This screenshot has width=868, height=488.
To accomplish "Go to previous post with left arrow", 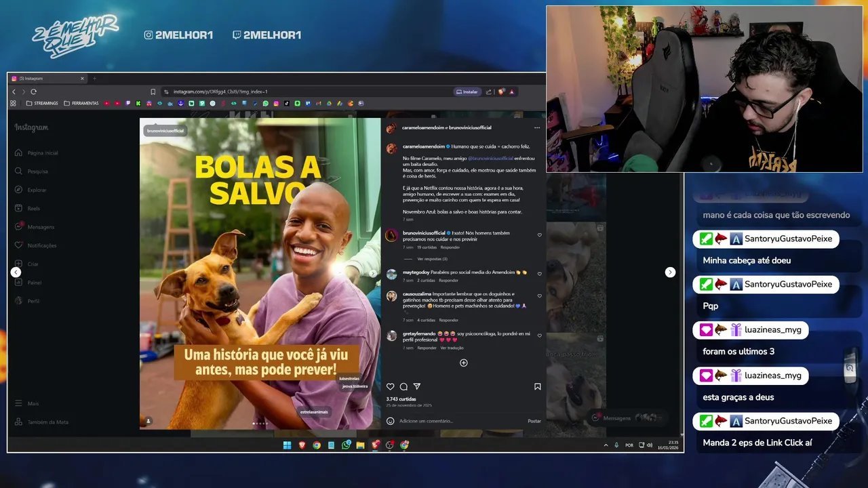I will coord(16,272).
